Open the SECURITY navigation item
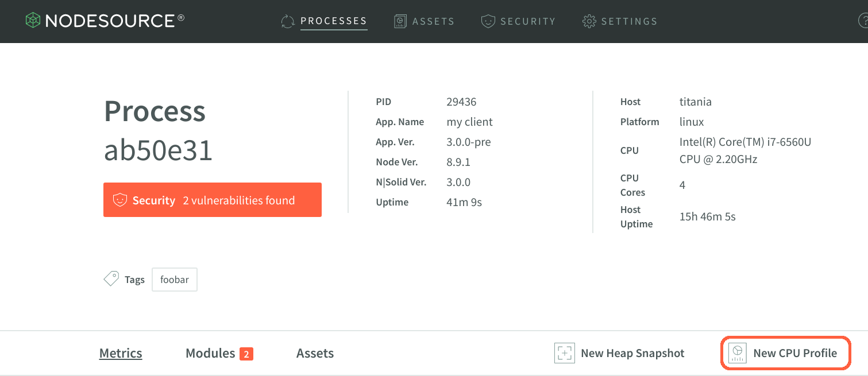 pos(527,21)
